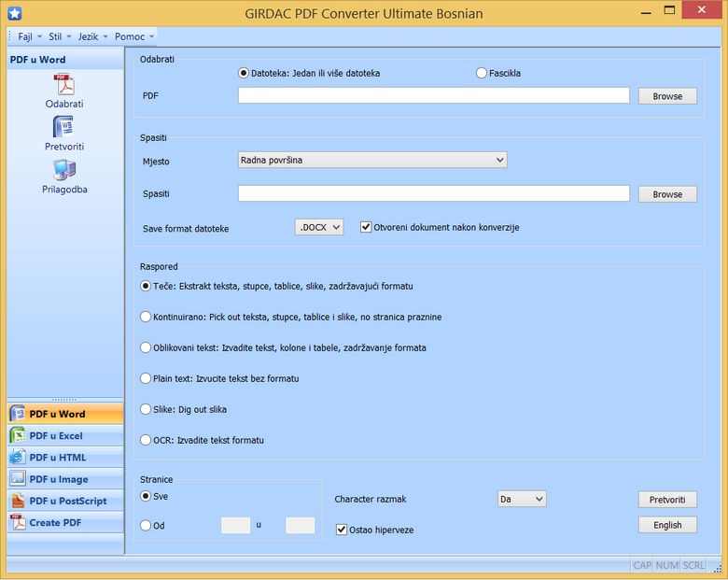Click the Create PDF panel icon

[x=18, y=522]
